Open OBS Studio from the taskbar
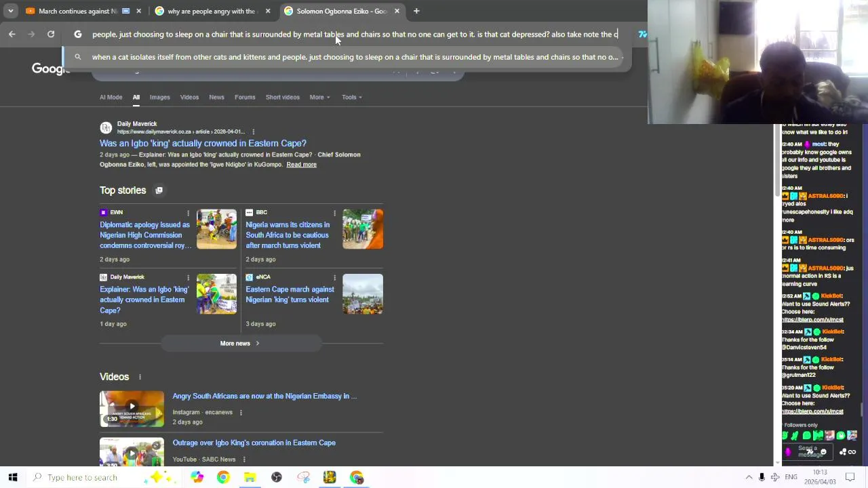Image resolution: width=868 pixels, height=488 pixels. point(276,477)
